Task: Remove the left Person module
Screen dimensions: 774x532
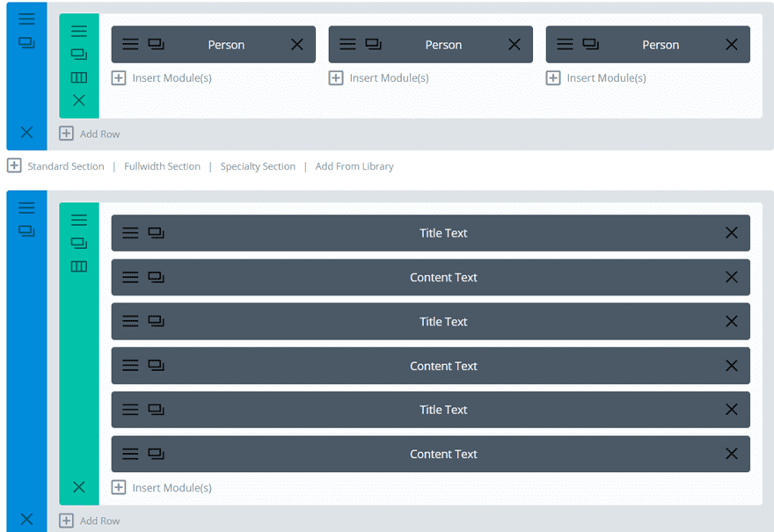Action: tap(297, 45)
